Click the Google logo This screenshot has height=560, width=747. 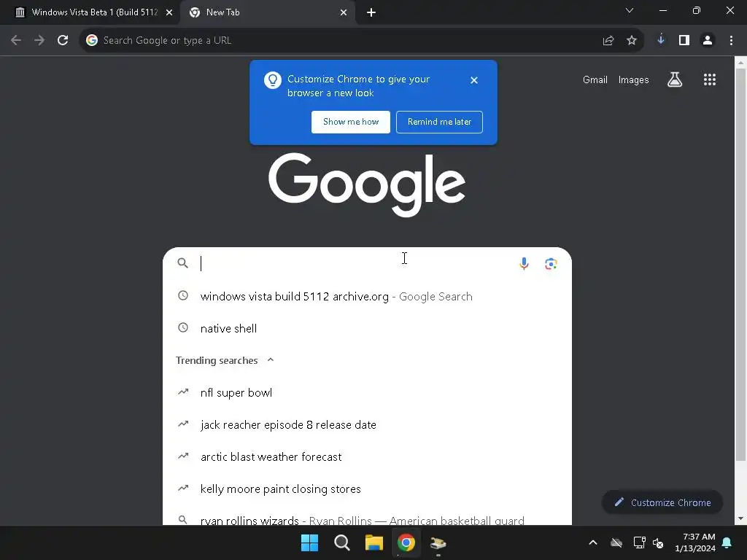(x=366, y=184)
